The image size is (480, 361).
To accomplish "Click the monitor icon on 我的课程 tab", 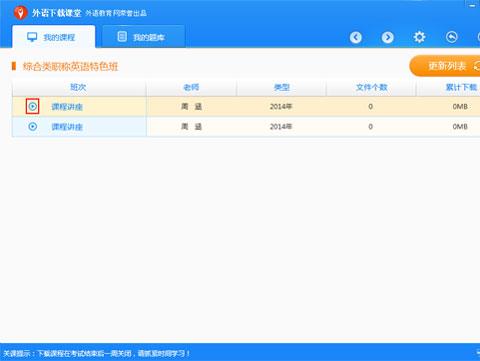I will (32, 37).
